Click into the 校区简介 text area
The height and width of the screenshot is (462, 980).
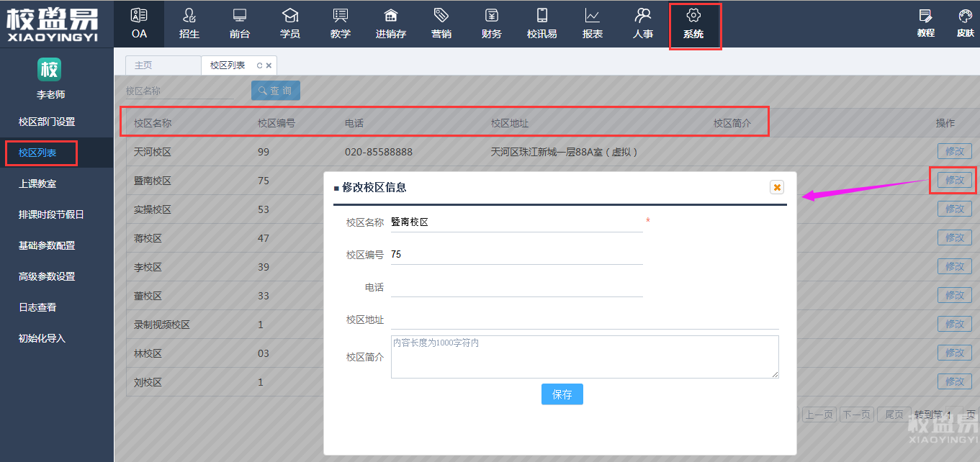click(x=584, y=357)
